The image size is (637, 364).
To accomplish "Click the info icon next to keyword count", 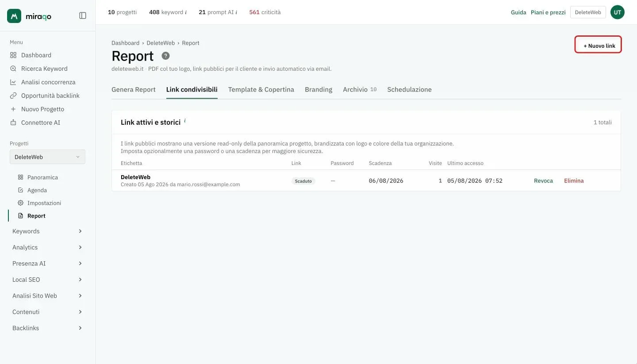I will pos(186,12).
